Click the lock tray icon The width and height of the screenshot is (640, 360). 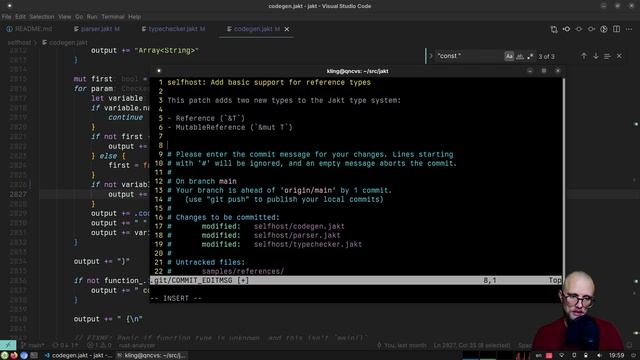point(586,356)
